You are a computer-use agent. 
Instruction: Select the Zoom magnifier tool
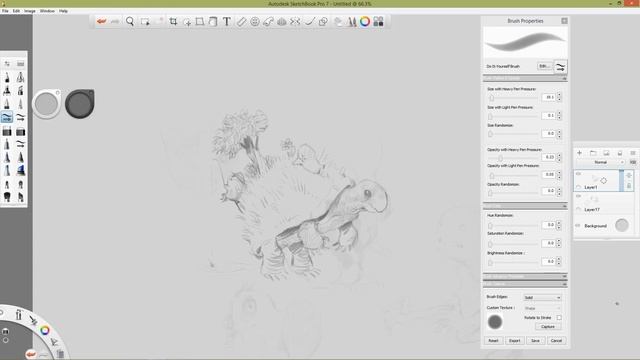click(x=130, y=21)
